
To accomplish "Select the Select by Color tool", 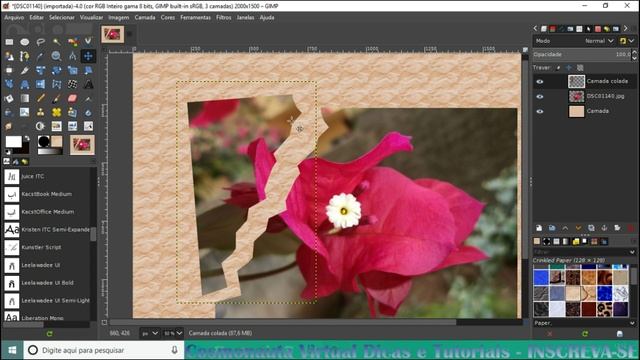I will pos(72,42).
